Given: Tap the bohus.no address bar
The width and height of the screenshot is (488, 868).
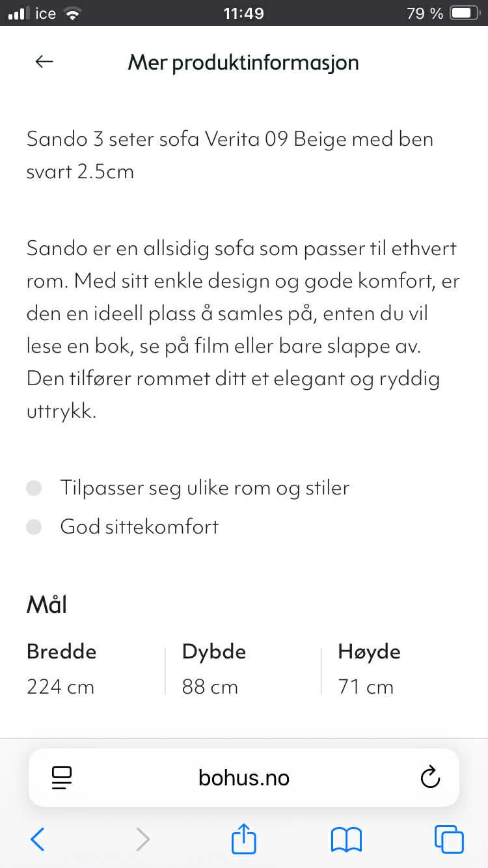Looking at the screenshot, I should pyautogui.click(x=243, y=777).
